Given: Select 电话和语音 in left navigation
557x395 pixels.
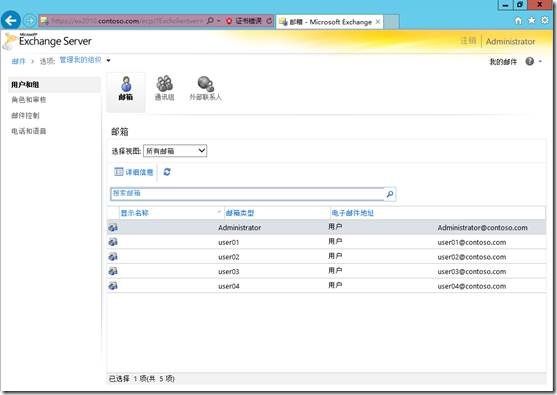Looking at the screenshot, I should pyautogui.click(x=29, y=131).
